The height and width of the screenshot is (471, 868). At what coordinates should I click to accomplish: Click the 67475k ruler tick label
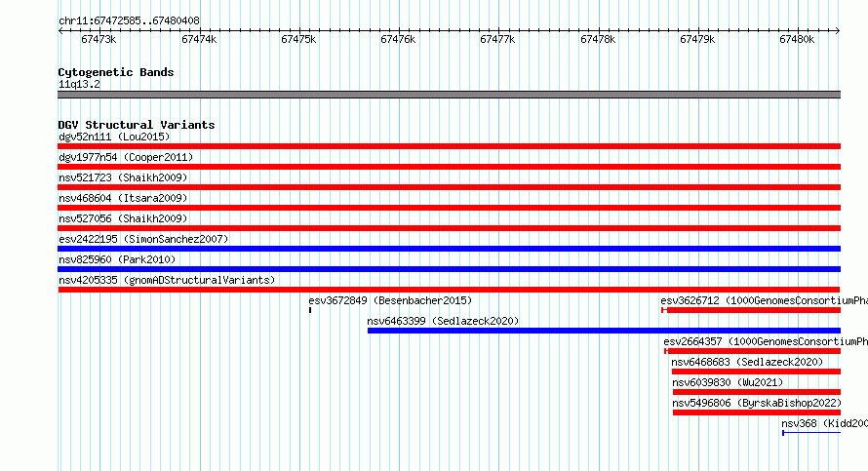coord(298,39)
